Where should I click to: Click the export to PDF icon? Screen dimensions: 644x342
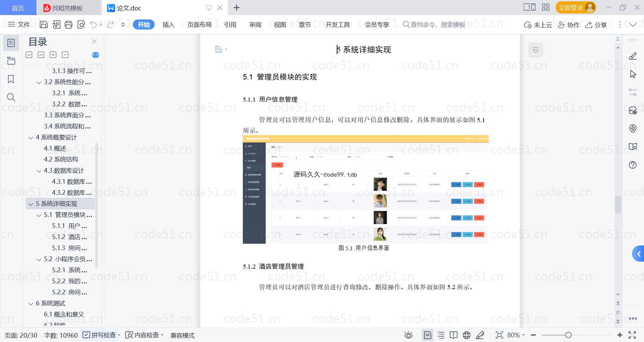pyautogui.click(x=56, y=24)
